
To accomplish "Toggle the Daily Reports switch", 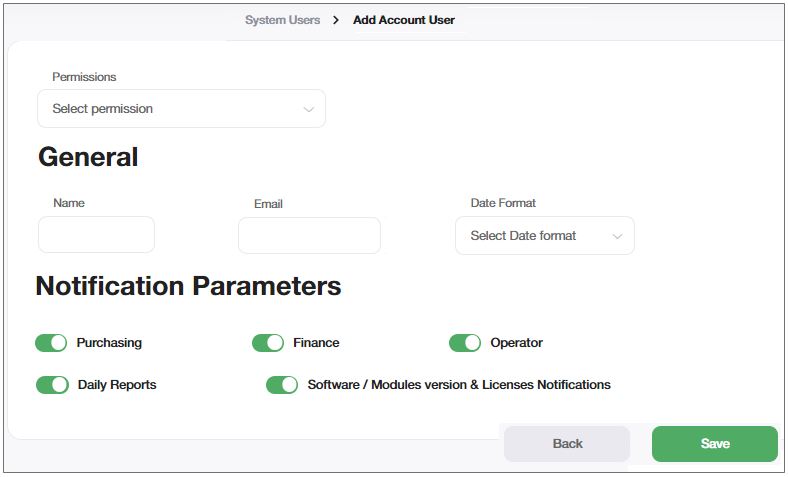I will click(x=52, y=385).
